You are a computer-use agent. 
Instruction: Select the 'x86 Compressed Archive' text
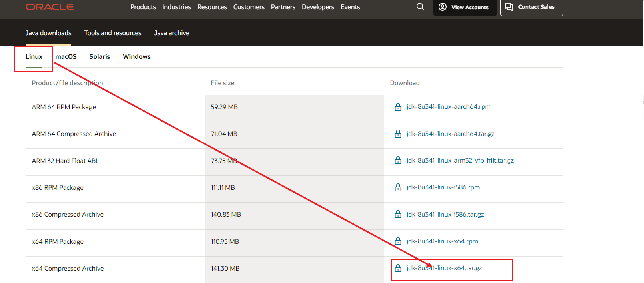point(68,214)
